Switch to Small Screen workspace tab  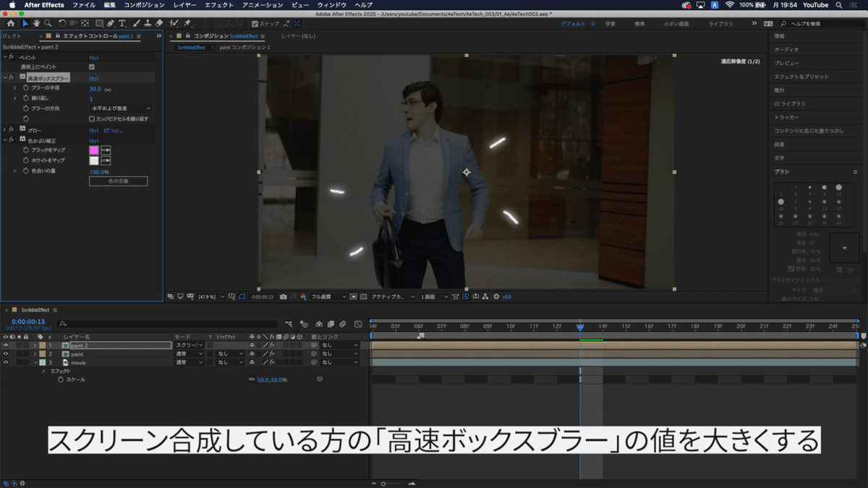coord(676,24)
